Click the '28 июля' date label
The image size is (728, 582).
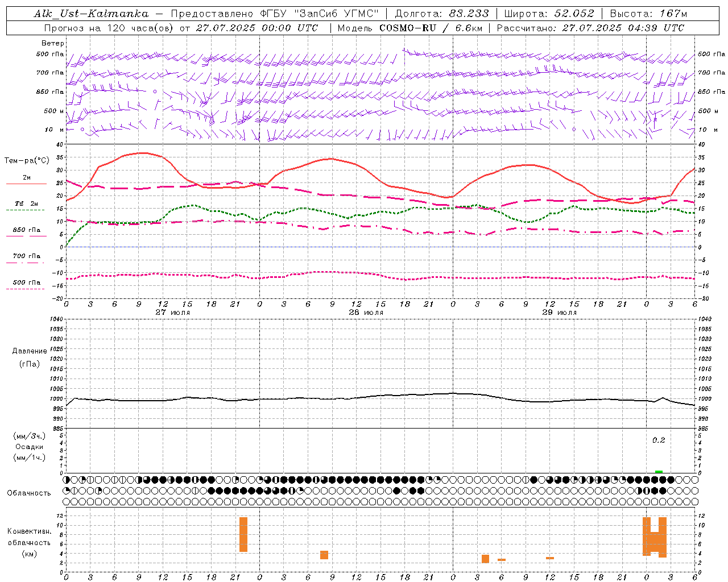(x=366, y=313)
